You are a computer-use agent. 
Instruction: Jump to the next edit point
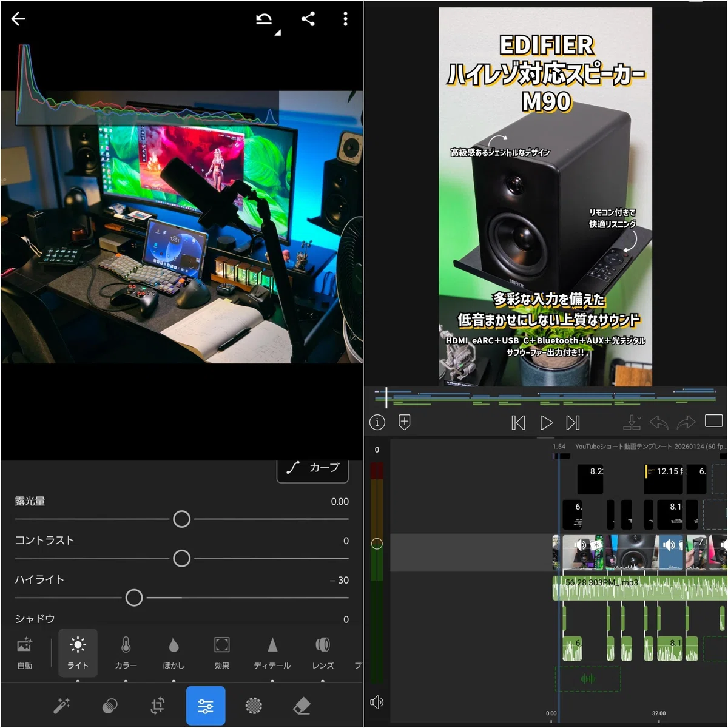[573, 422]
